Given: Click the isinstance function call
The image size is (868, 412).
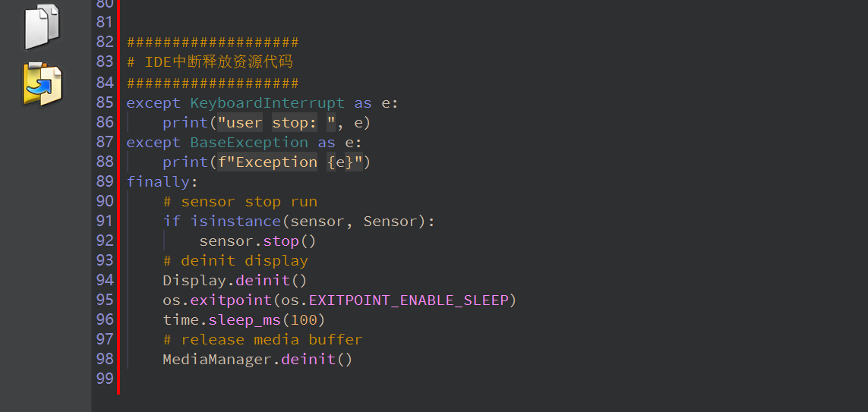Looking at the screenshot, I should tap(235, 221).
